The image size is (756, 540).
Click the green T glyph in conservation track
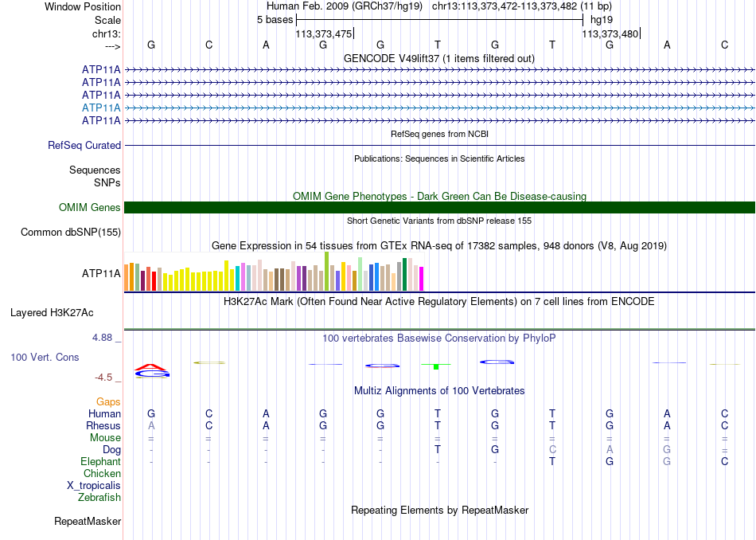436,366
